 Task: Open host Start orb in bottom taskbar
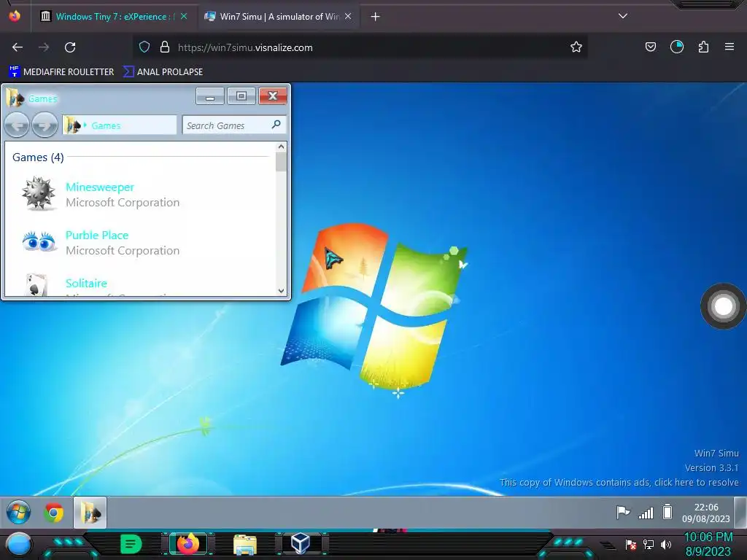coord(18,544)
